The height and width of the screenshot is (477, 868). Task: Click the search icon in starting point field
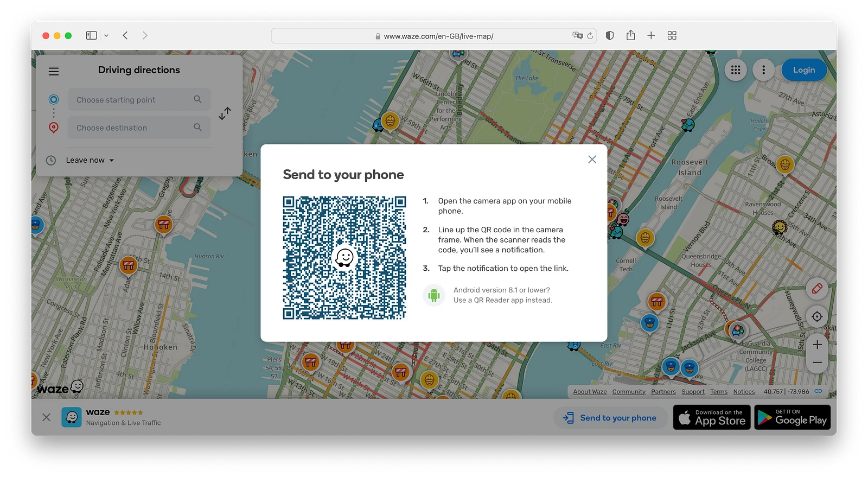pos(197,99)
